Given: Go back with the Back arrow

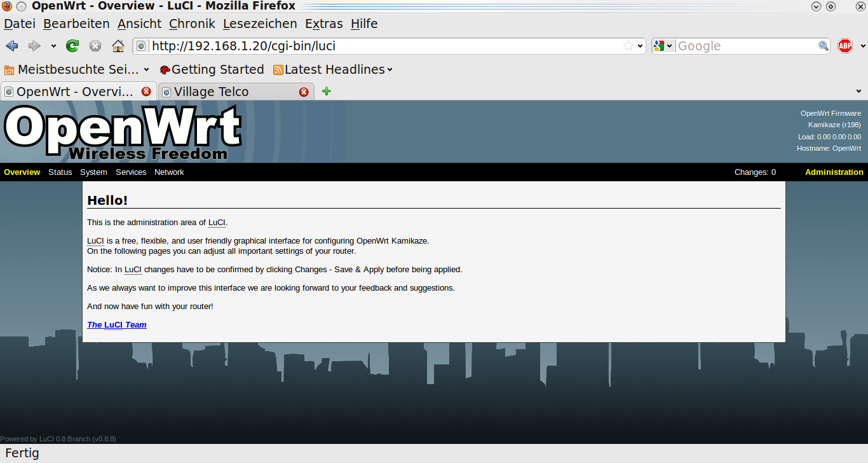Looking at the screenshot, I should (11, 46).
